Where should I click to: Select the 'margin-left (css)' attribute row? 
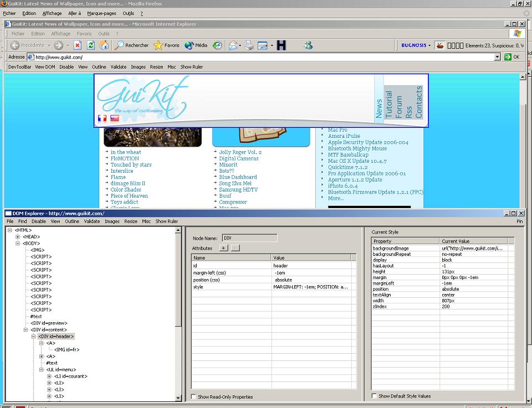[x=272, y=273]
